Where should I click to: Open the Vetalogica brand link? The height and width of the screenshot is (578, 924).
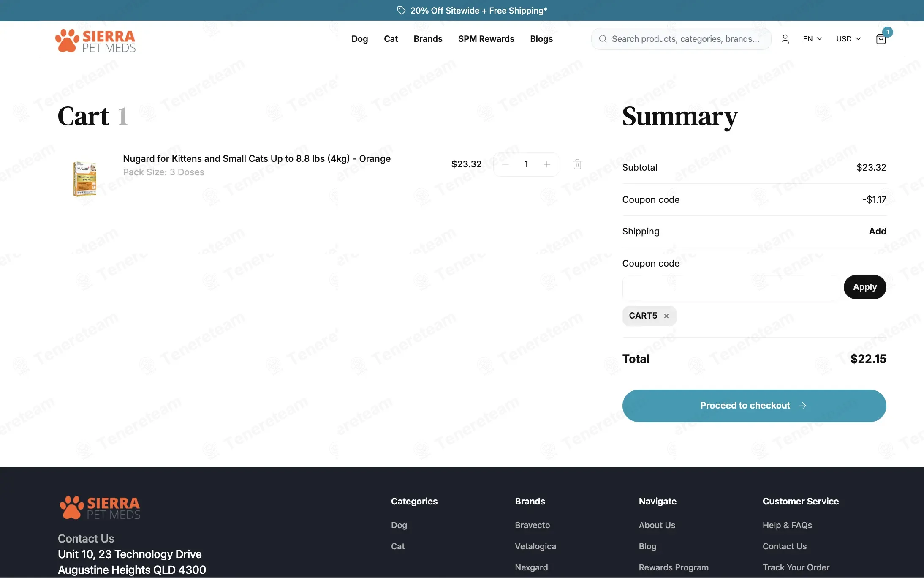(x=535, y=546)
